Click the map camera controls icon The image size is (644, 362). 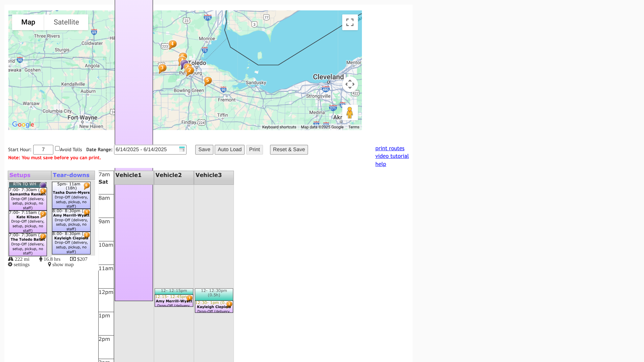pos(350,84)
